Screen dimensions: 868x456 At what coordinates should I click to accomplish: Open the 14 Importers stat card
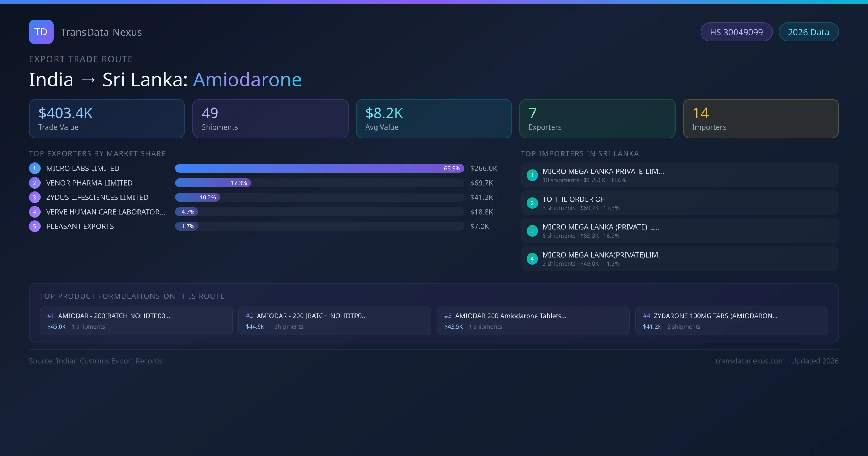(760, 118)
